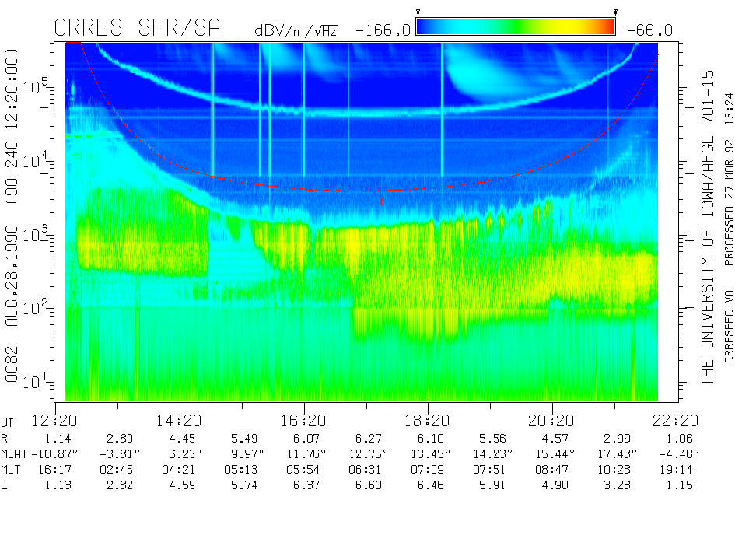This screenshot has width=735, height=560.
Task: Select the 16:20 UT axis tick label
Action: [303, 420]
